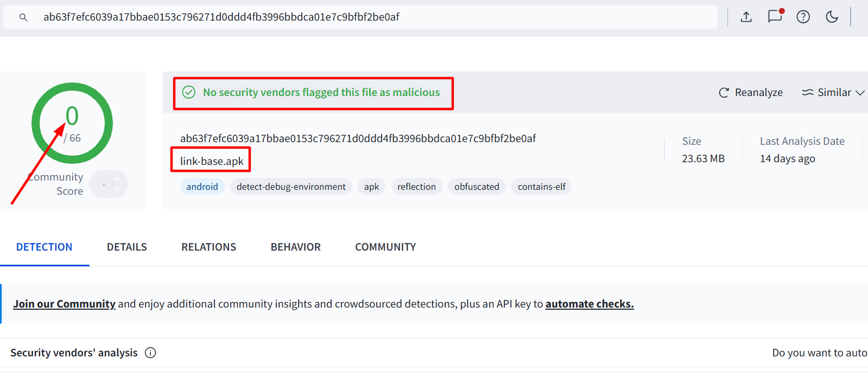
Task: Open the automate checks link
Action: 590,304
